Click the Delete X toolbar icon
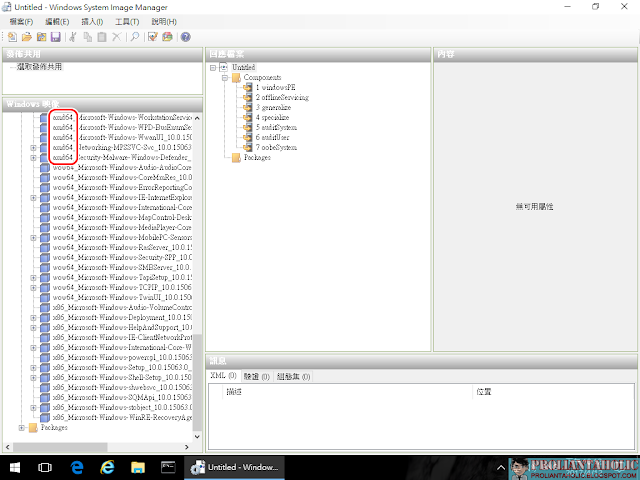The width and height of the screenshot is (640, 480). coord(117,37)
